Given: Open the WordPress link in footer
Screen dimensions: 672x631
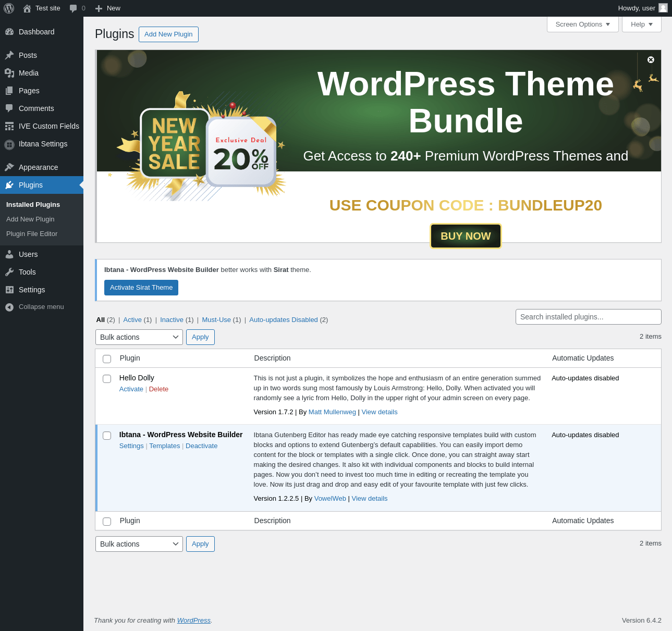Looking at the screenshot, I should tap(194, 621).
